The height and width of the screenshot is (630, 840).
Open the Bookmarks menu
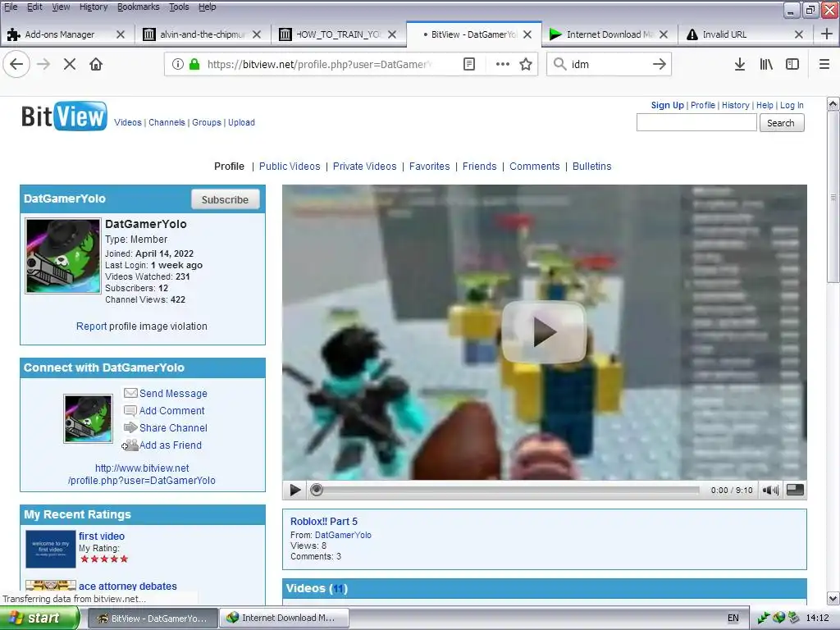(138, 7)
